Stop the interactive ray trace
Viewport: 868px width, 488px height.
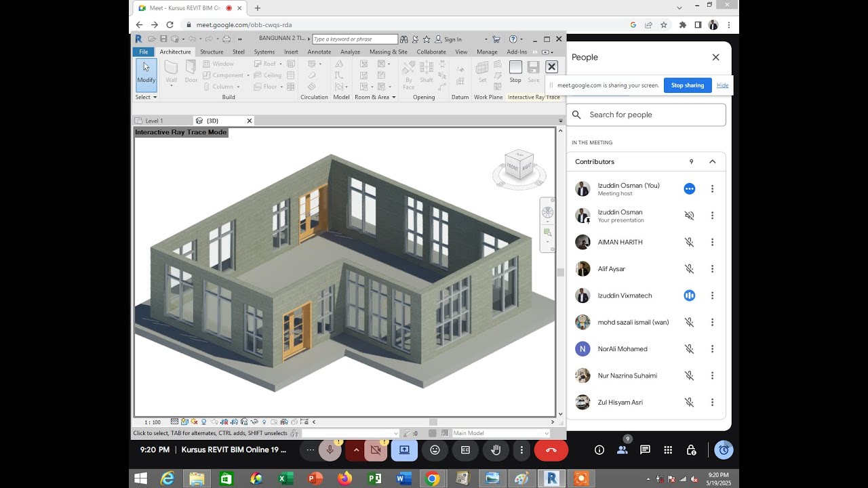click(515, 71)
